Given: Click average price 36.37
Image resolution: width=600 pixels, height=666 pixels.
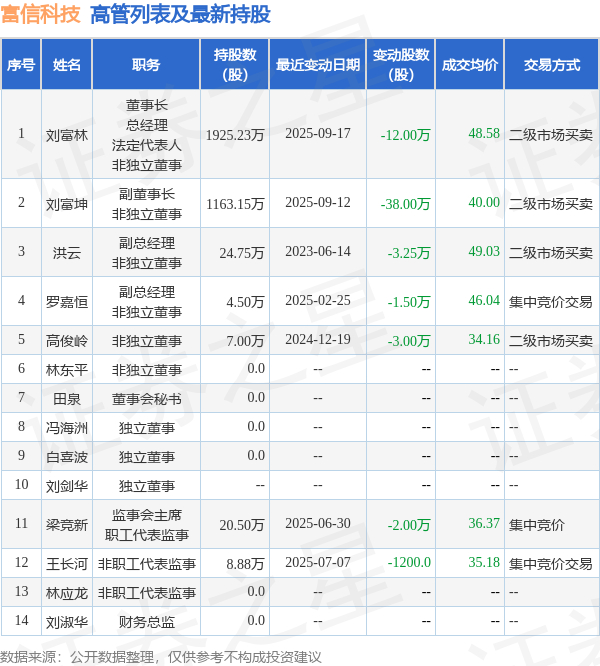Looking at the screenshot, I should point(484,523).
